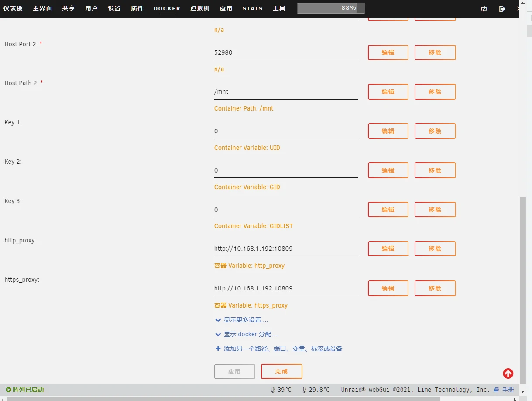This screenshot has width=532, height=401.
Task: Click the 88% progress bar
Action: click(x=331, y=8)
